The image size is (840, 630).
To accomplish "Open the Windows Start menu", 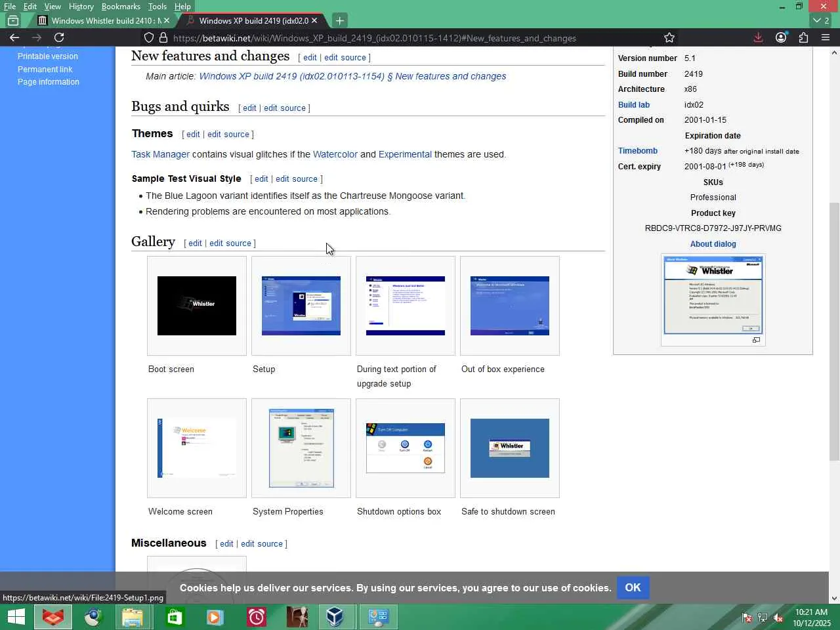I will pos(16,617).
